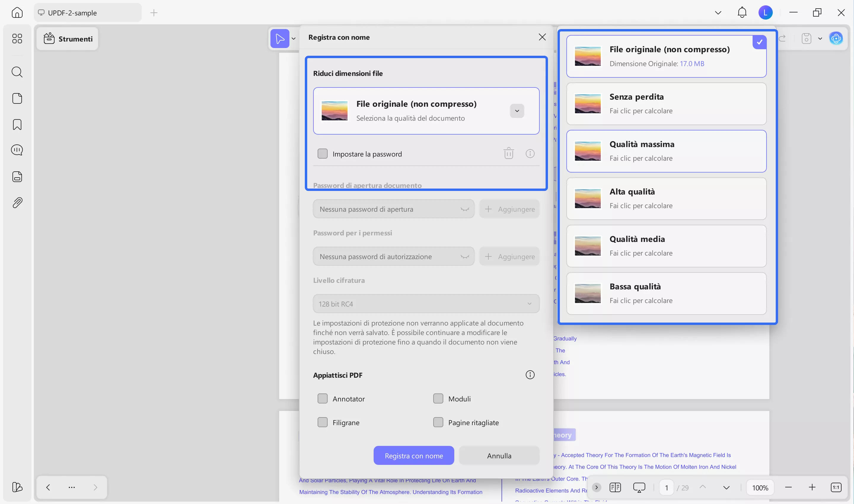Image resolution: width=854 pixels, height=504 pixels.
Task: Open the attachments paperclip panel
Action: click(x=17, y=203)
